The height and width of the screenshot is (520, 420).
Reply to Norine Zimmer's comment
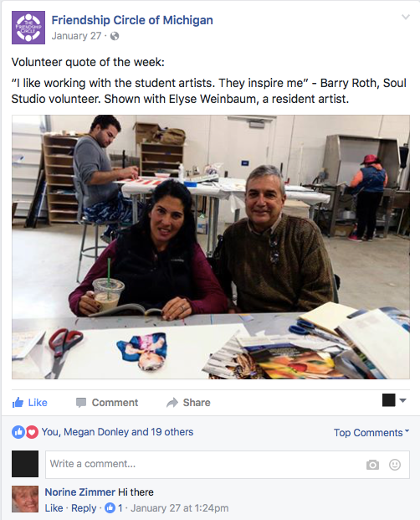(x=84, y=508)
